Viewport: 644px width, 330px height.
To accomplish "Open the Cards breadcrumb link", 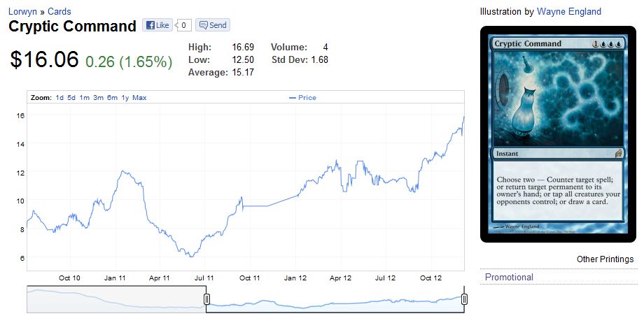I will click(59, 11).
